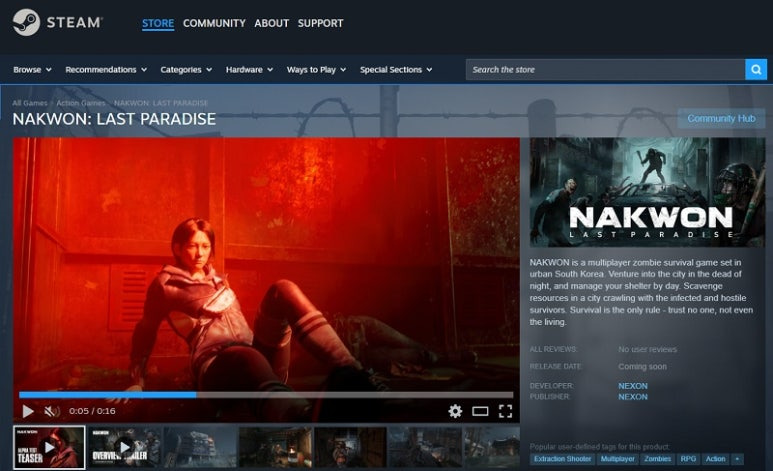Select the Alpha Test Teaser thumbnail
Image resolution: width=773 pixels, height=471 pixels.
tap(49, 447)
